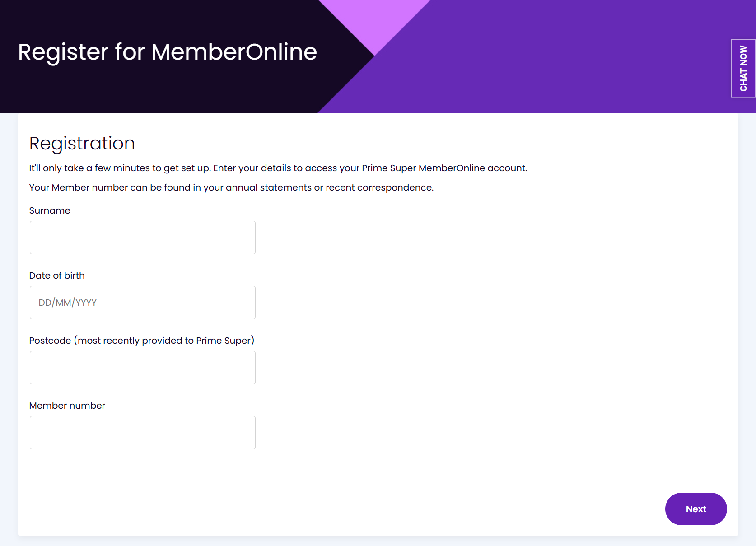Click the Member number label
The image size is (756, 546).
[x=67, y=406]
